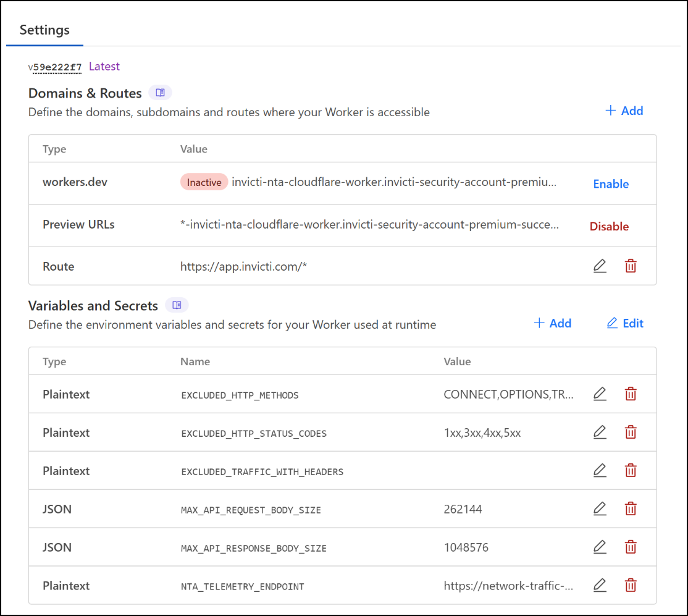Open the Domains & Routes documentation icon
Screen dimensions: 688x616
click(x=160, y=91)
